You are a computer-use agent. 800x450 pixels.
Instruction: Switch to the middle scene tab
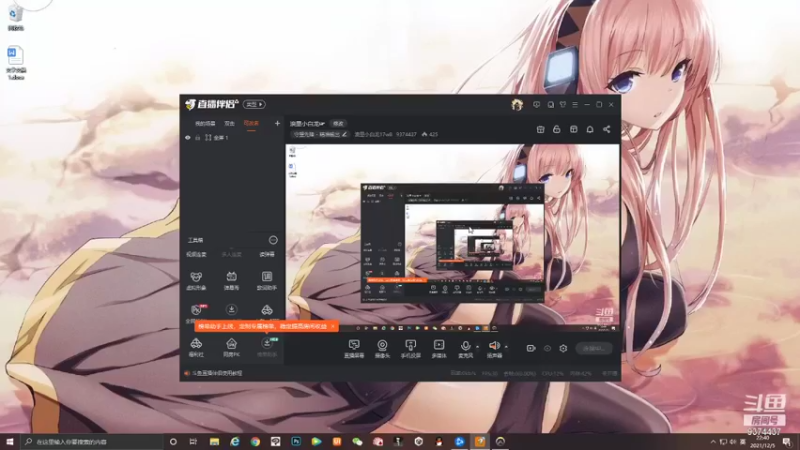[230, 123]
